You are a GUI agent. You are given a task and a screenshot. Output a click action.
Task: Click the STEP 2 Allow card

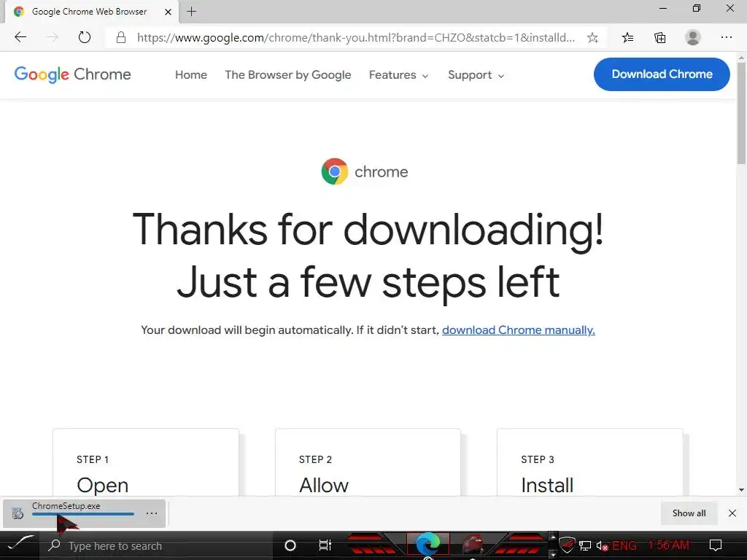(x=368, y=462)
